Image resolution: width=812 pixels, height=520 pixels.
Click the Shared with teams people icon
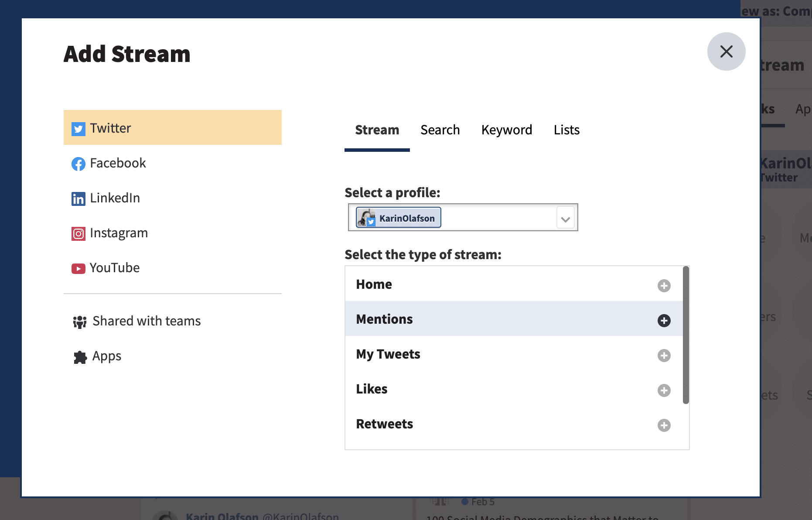80,322
